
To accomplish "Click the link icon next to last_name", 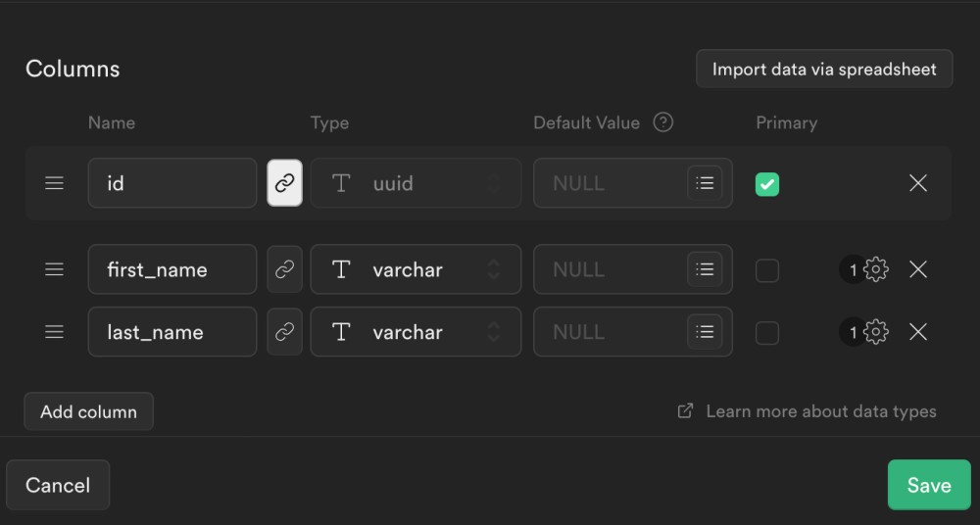I will (285, 332).
